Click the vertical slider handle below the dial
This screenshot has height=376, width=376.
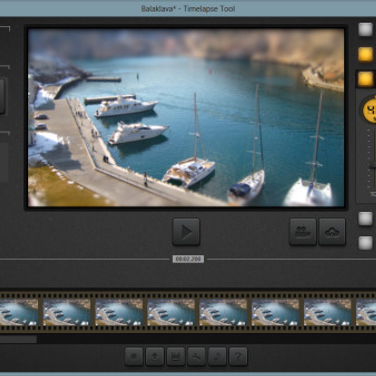click(x=372, y=167)
